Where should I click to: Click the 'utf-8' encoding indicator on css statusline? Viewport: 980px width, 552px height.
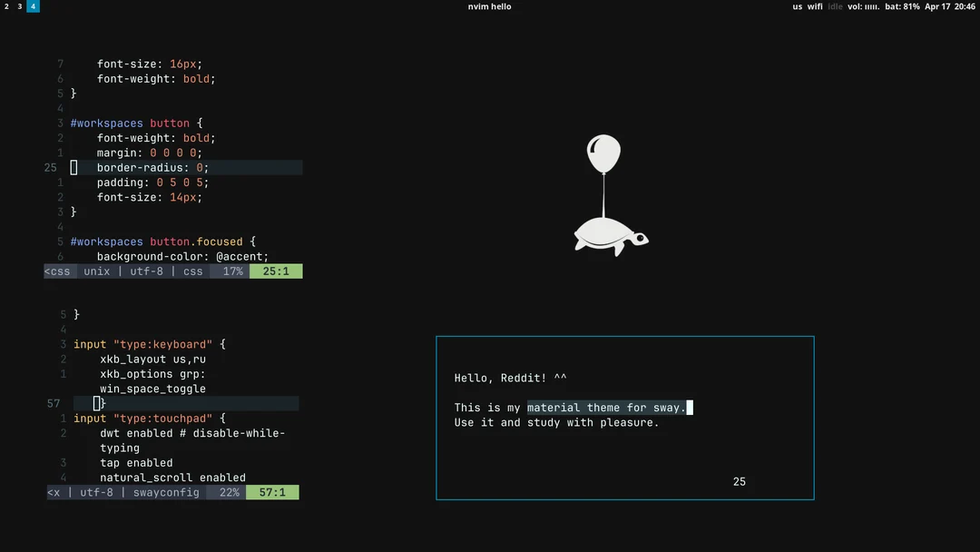click(x=145, y=271)
